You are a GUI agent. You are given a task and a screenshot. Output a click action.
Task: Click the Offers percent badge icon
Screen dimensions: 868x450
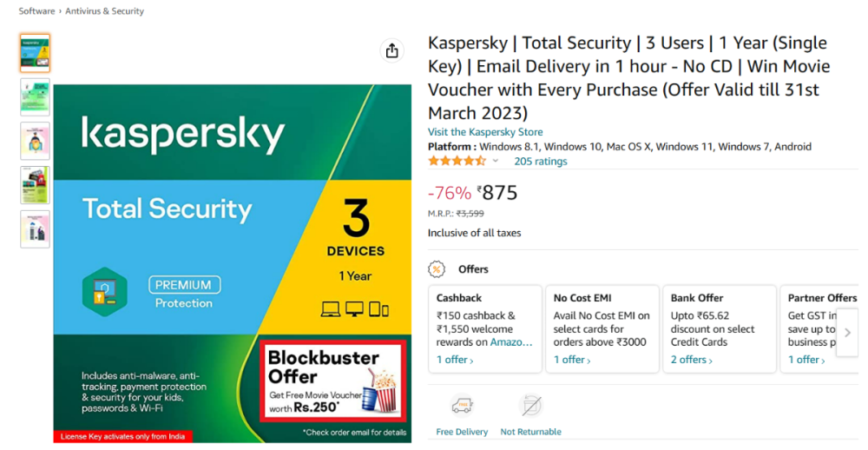coord(438,269)
